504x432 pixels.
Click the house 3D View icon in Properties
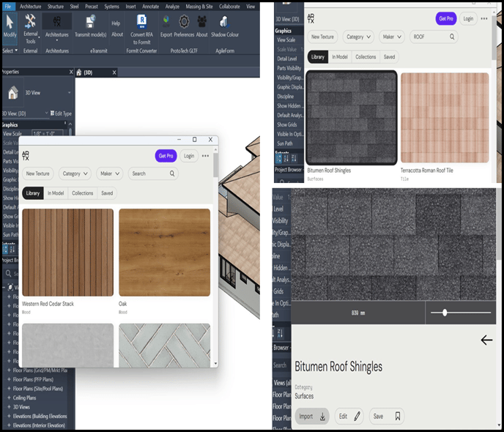tap(13, 92)
